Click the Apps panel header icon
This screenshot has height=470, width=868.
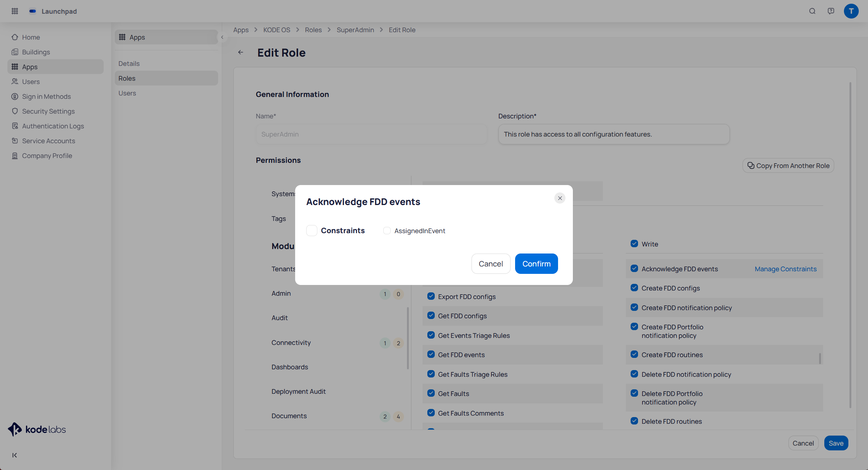point(122,37)
